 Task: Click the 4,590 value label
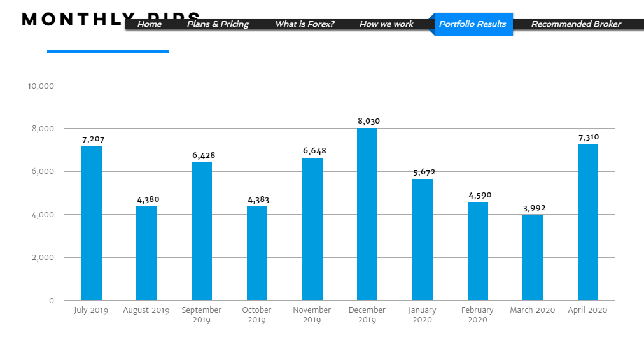(480, 196)
